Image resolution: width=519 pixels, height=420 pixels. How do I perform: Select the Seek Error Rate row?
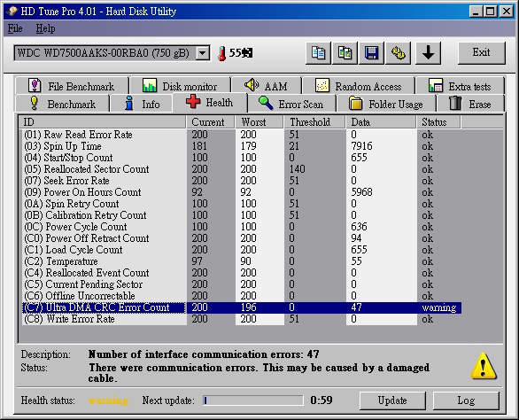(242, 181)
